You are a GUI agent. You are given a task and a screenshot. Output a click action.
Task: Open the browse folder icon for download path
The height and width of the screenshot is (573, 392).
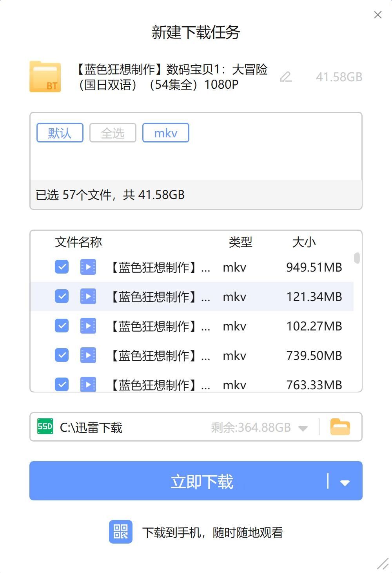pos(340,427)
